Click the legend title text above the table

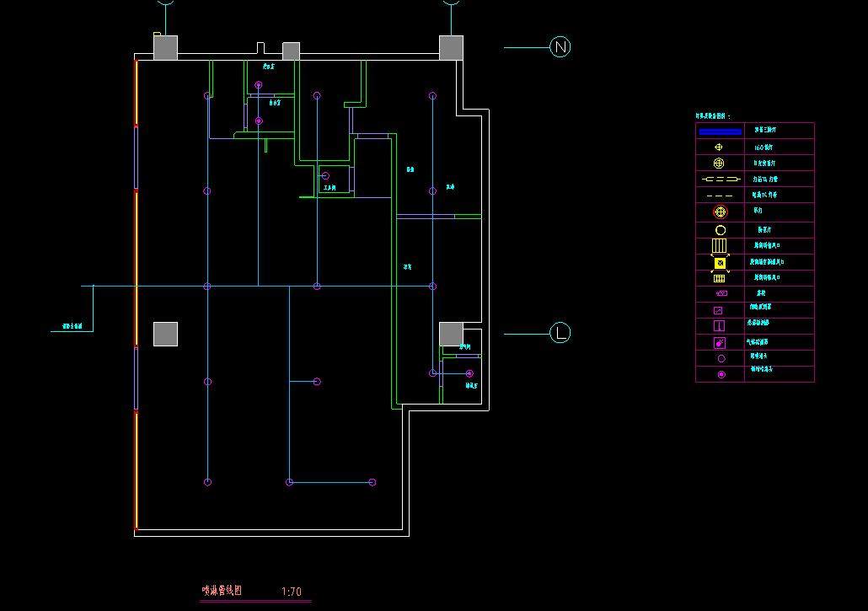coord(713,115)
